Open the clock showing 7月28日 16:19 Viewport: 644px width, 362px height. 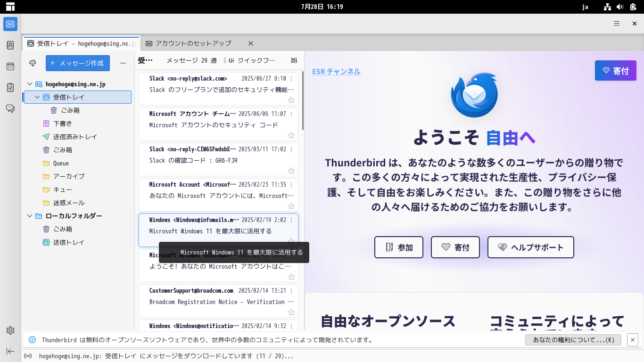pyautogui.click(x=322, y=7)
